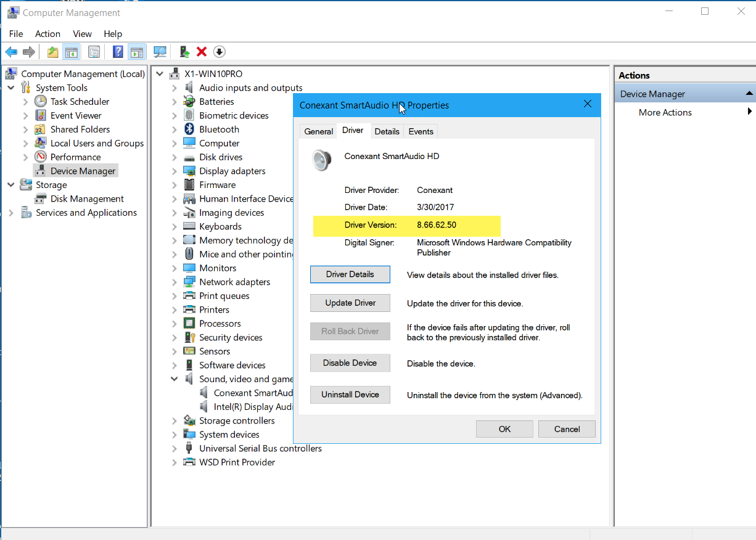The height and width of the screenshot is (540, 756).
Task: Click the Disk Management icon under Storage
Action: (x=40, y=198)
